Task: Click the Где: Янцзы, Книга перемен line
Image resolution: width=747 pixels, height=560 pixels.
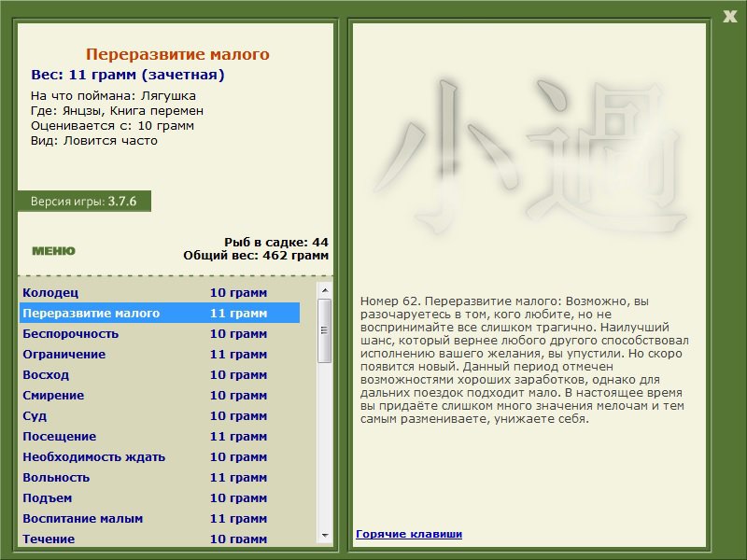Action: click(118, 110)
